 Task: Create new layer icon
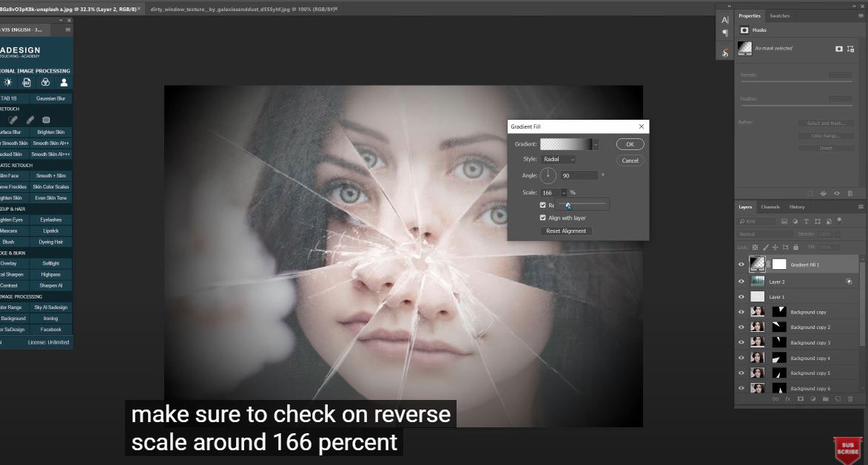coord(838,398)
